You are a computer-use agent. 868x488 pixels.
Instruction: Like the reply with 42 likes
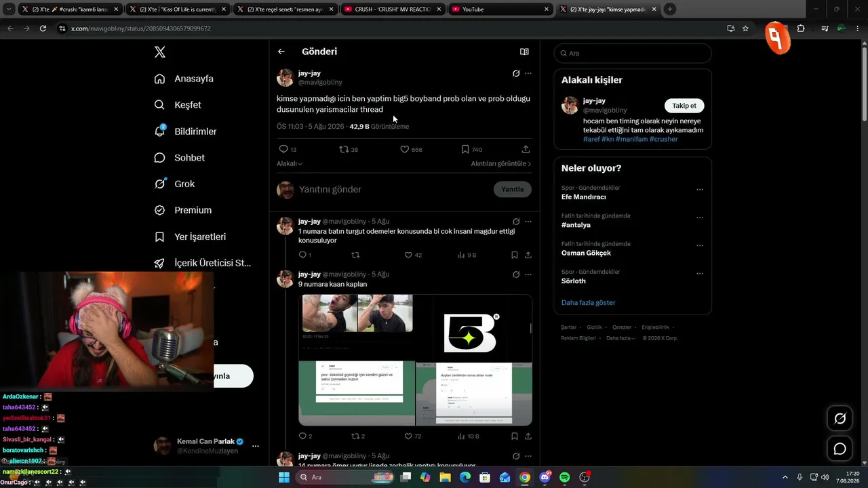(413, 255)
